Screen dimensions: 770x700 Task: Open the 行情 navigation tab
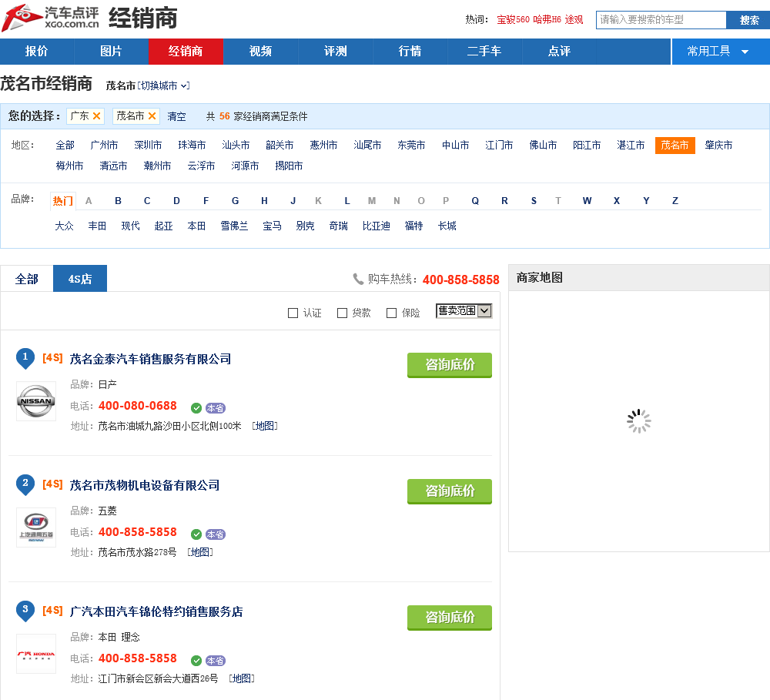click(410, 52)
